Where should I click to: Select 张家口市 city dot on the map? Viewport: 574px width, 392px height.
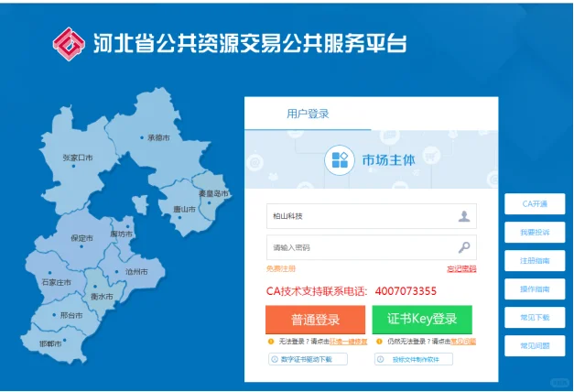pyautogui.click(x=73, y=166)
